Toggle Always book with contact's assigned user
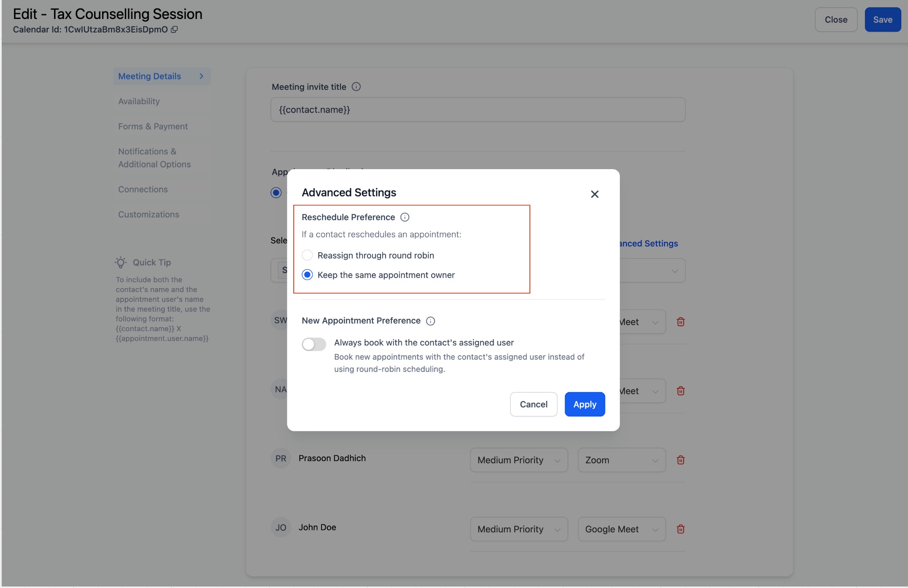Image resolution: width=908 pixels, height=588 pixels. click(314, 344)
